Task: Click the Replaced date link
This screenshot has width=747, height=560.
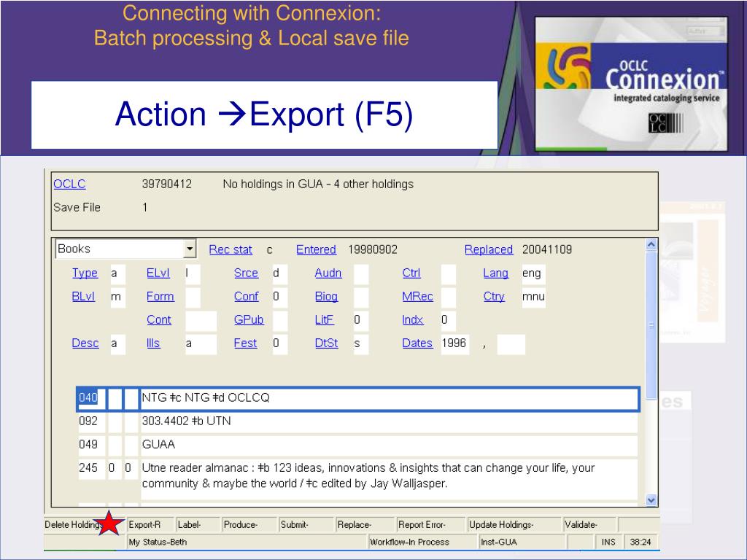Action: (489, 249)
